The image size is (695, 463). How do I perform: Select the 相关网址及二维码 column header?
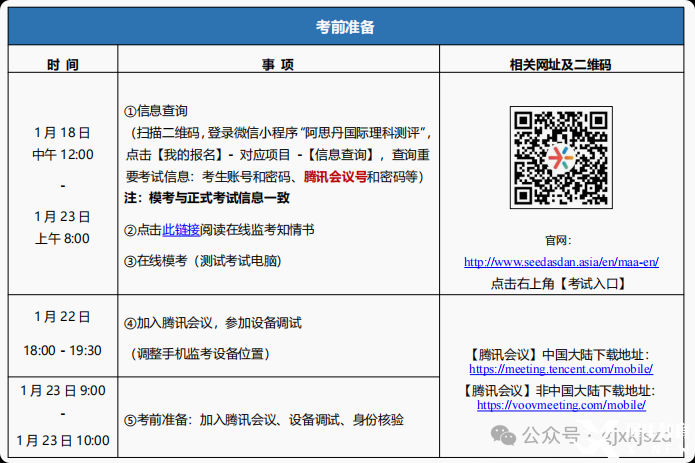tap(561, 65)
